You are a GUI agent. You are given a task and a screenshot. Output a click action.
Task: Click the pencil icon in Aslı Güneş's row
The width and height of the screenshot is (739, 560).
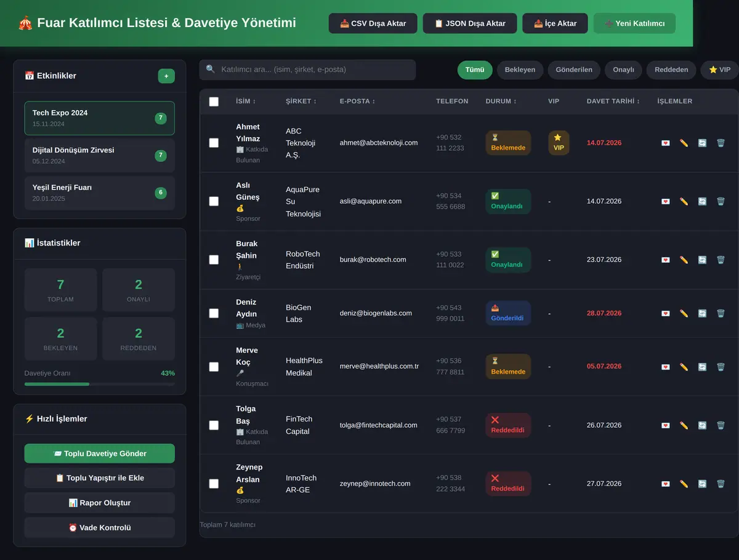684,201
